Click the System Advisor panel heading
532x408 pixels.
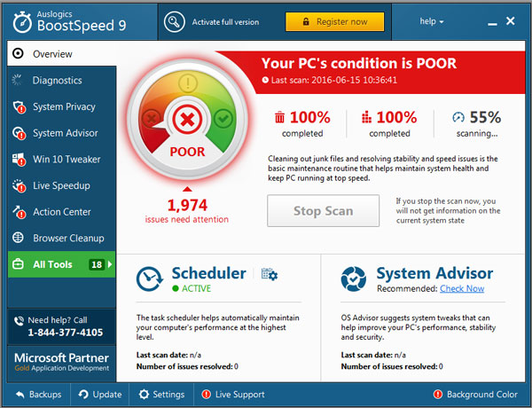coord(434,273)
